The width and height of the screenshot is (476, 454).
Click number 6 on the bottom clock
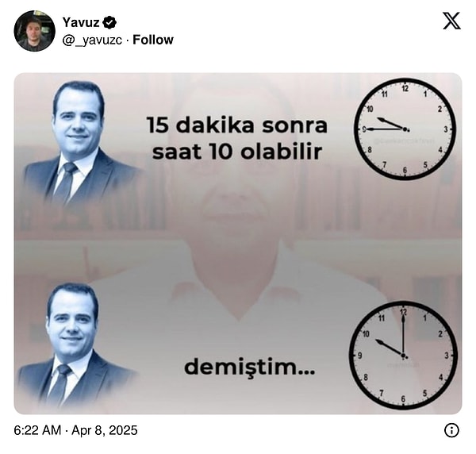pyautogui.click(x=403, y=398)
